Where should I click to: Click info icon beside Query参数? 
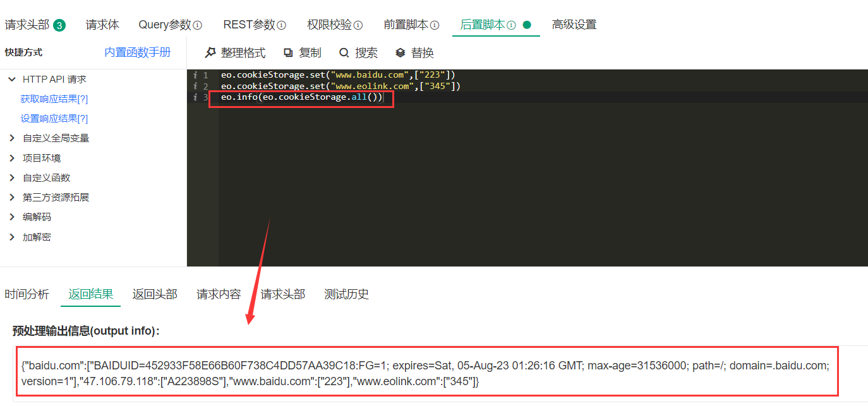(197, 25)
